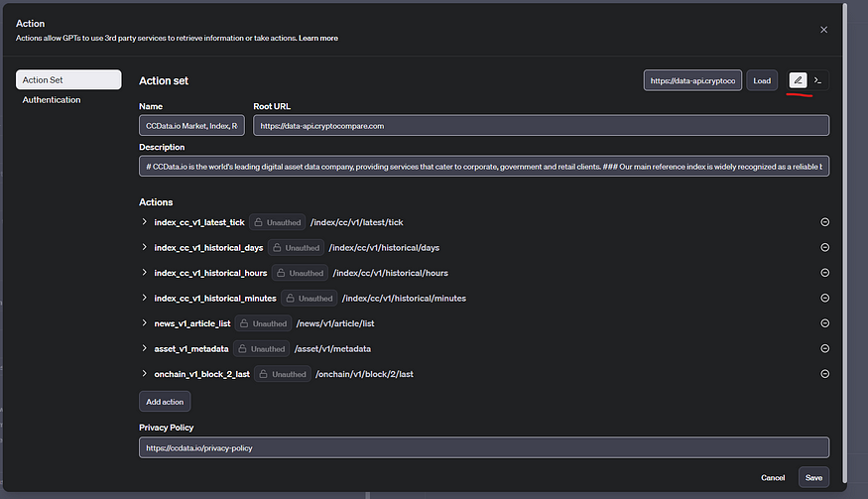Screen dimensions: 868x499
Task: Cancel the action dialog
Action: (x=773, y=477)
